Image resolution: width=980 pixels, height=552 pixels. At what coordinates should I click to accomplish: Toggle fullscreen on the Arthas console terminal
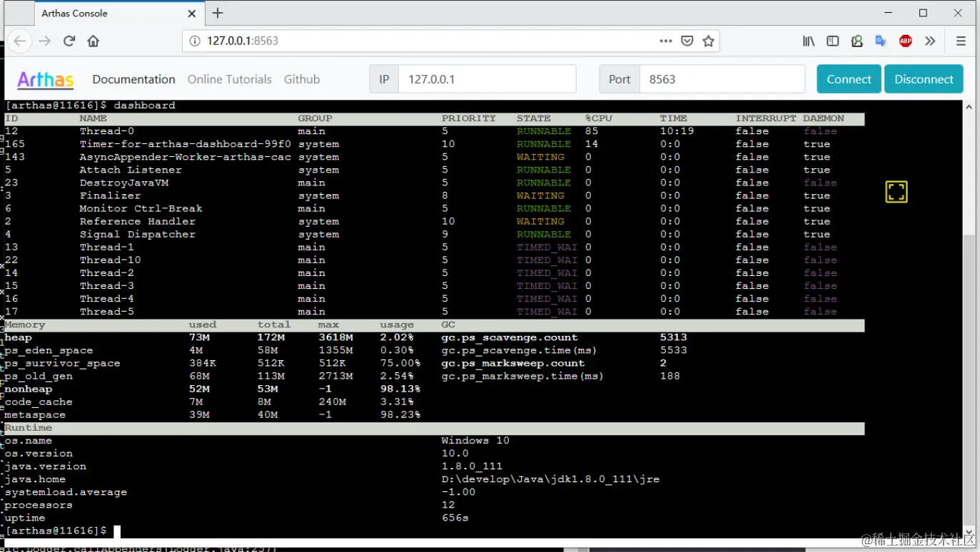(x=896, y=192)
